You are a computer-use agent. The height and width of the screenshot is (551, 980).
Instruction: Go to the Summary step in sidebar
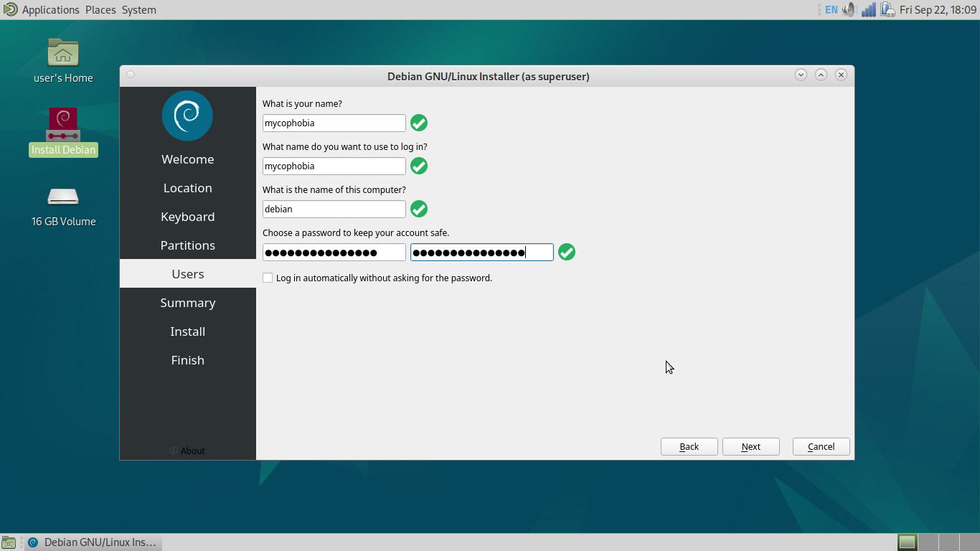(x=188, y=303)
